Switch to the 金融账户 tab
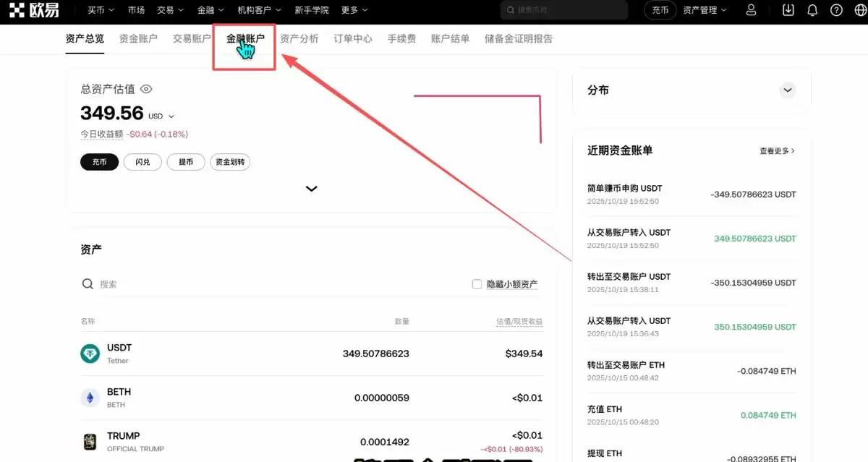The height and width of the screenshot is (462, 868). pos(244,39)
